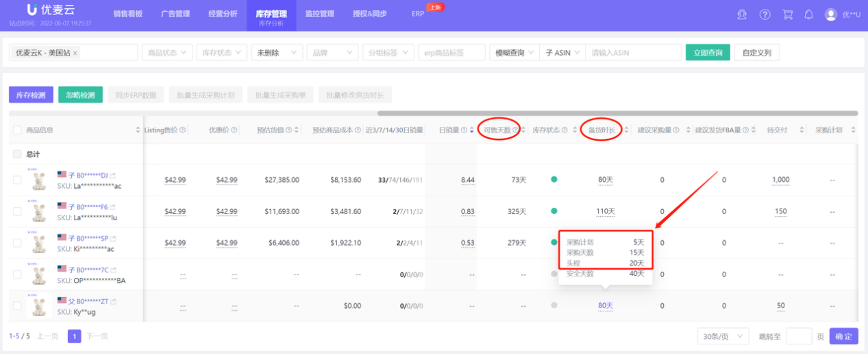Open the 分组标签 dropdown
The width and height of the screenshot is (868, 354).
pyautogui.click(x=388, y=53)
